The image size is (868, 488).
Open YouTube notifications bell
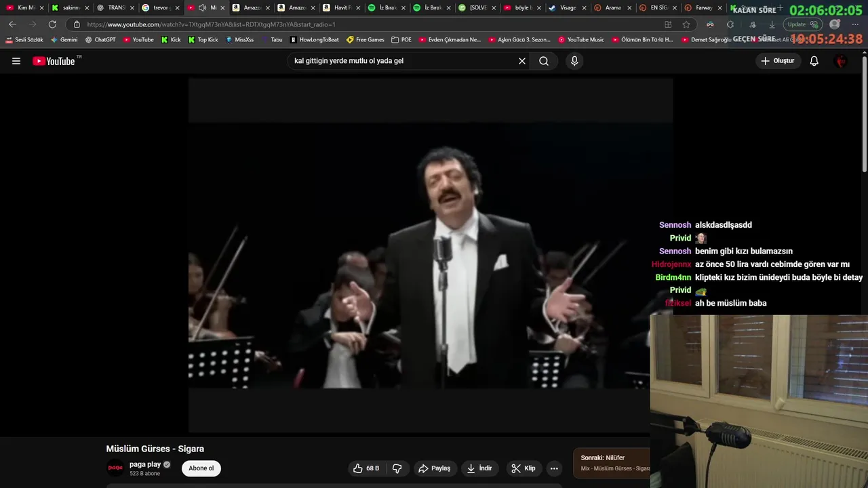click(x=814, y=61)
